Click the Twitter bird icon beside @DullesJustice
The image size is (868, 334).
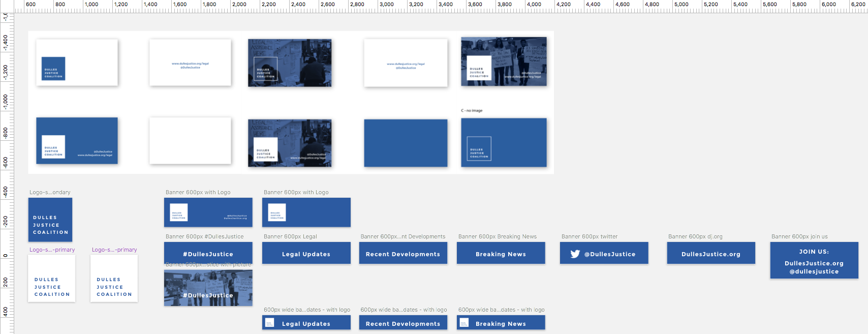[x=575, y=254]
